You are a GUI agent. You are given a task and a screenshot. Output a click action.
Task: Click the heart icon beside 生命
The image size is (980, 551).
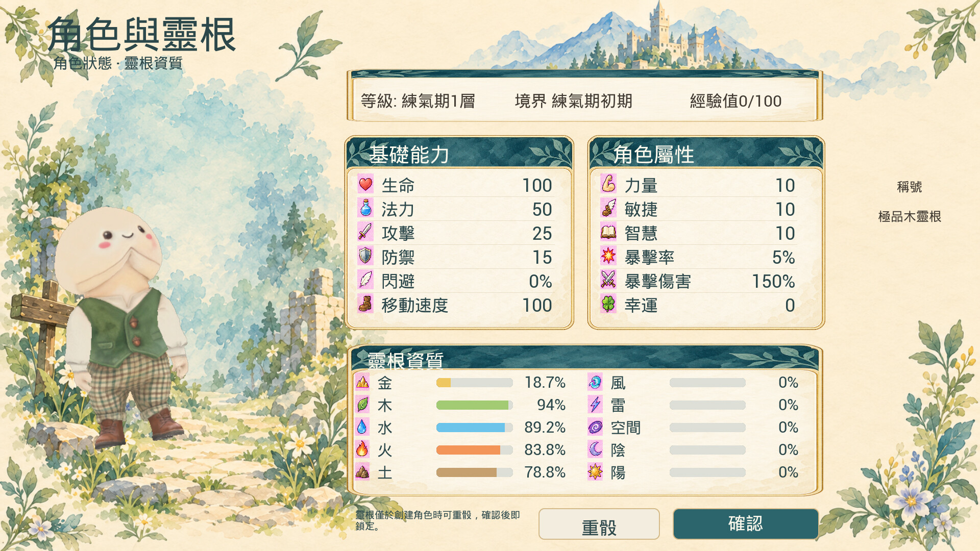click(x=365, y=184)
